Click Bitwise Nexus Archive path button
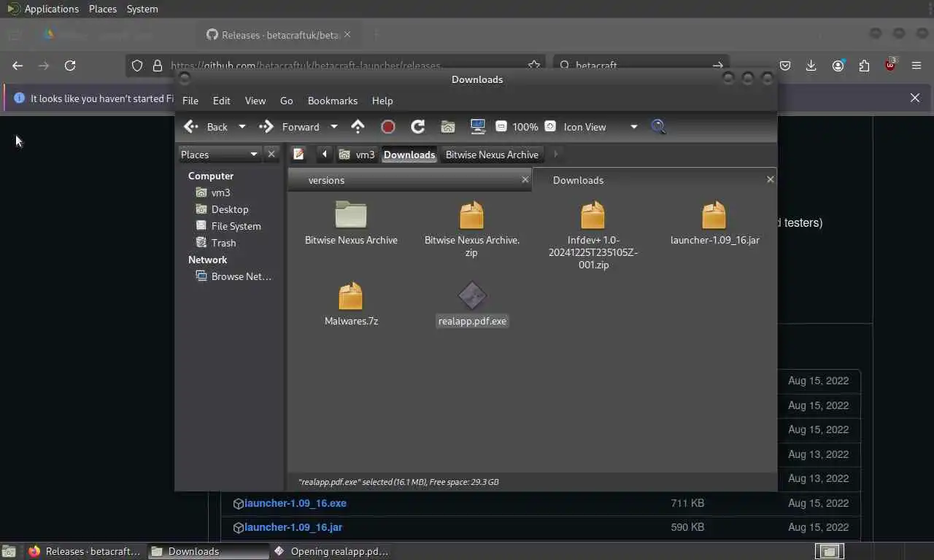This screenshot has width=934, height=560. point(492,155)
